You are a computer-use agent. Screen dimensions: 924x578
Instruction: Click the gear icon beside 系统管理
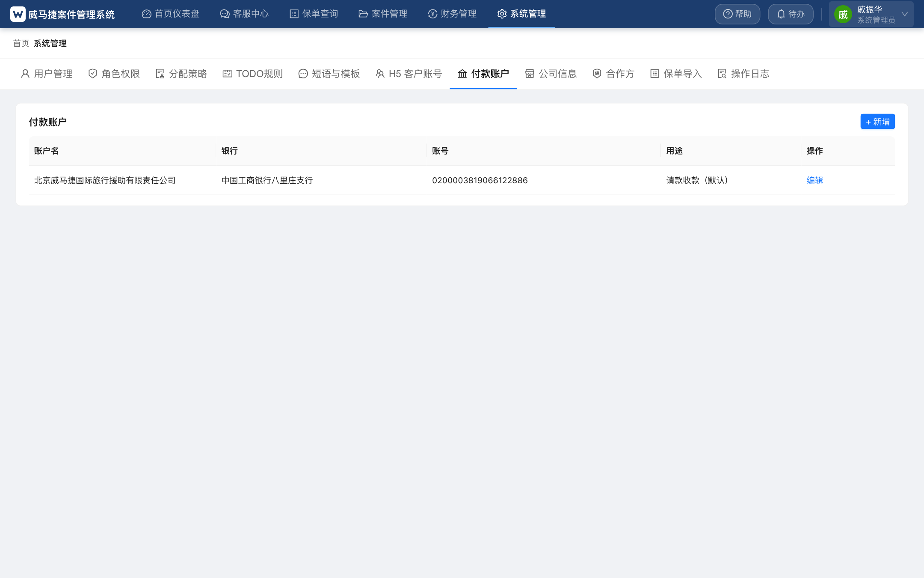502,14
